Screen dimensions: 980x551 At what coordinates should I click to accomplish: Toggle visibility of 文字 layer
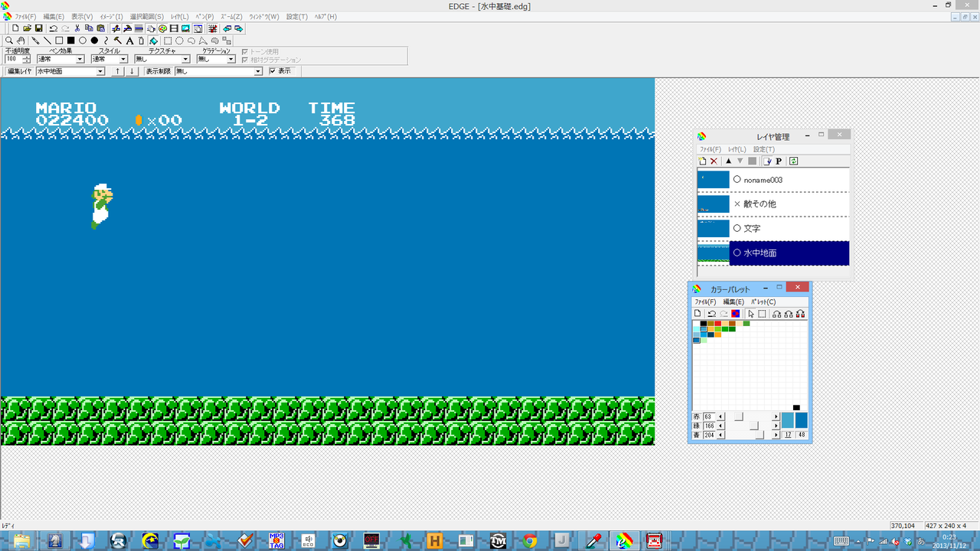coord(737,228)
